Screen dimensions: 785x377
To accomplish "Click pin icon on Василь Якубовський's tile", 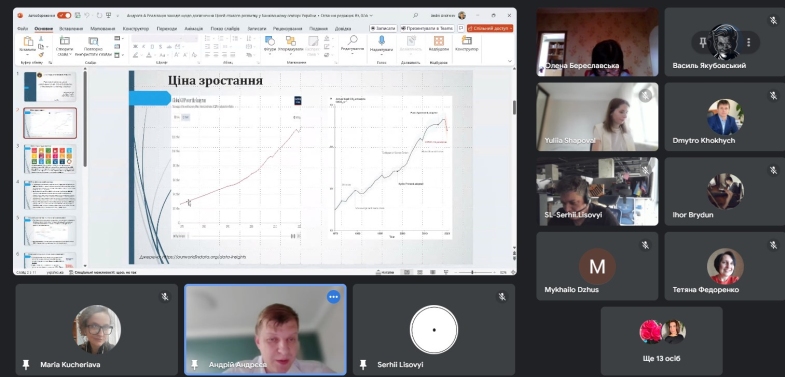I will 703,43.
